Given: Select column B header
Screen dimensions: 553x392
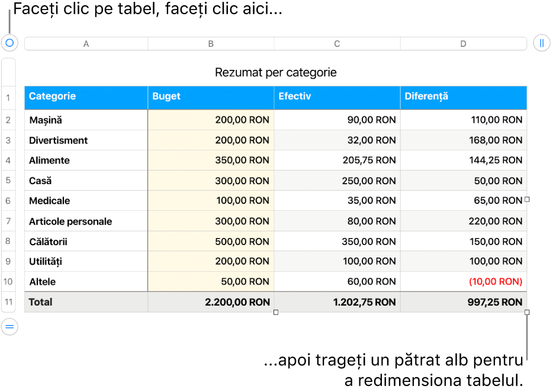Looking at the screenshot, I should [211, 44].
